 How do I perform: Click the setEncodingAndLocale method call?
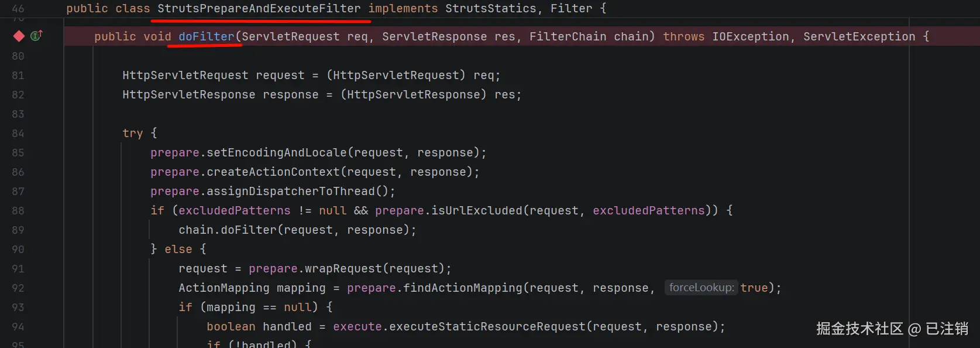[x=277, y=152]
